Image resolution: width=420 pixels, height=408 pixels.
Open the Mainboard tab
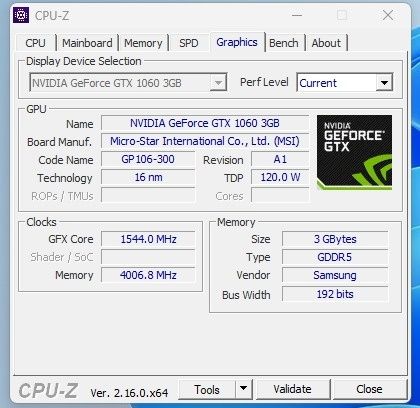point(87,43)
